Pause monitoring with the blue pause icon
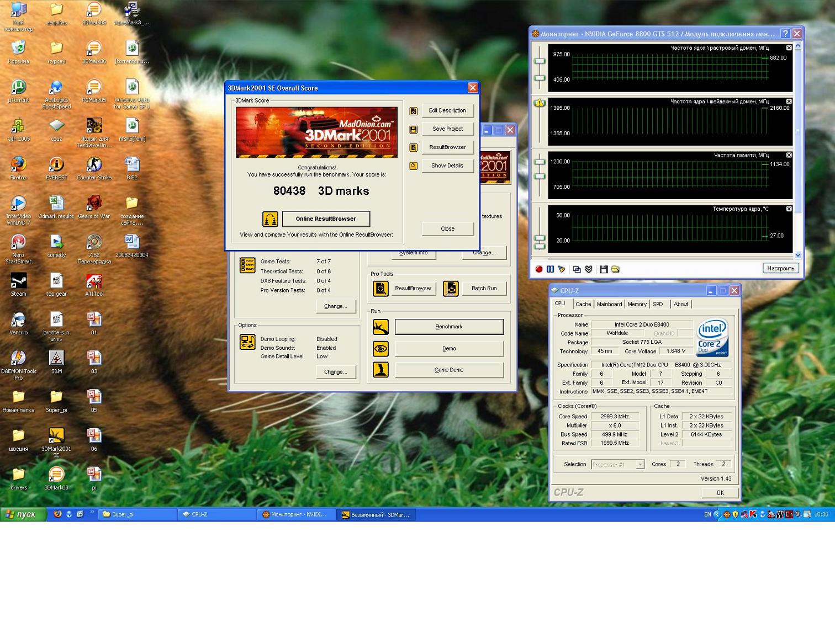The width and height of the screenshot is (835, 644). pos(550,269)
